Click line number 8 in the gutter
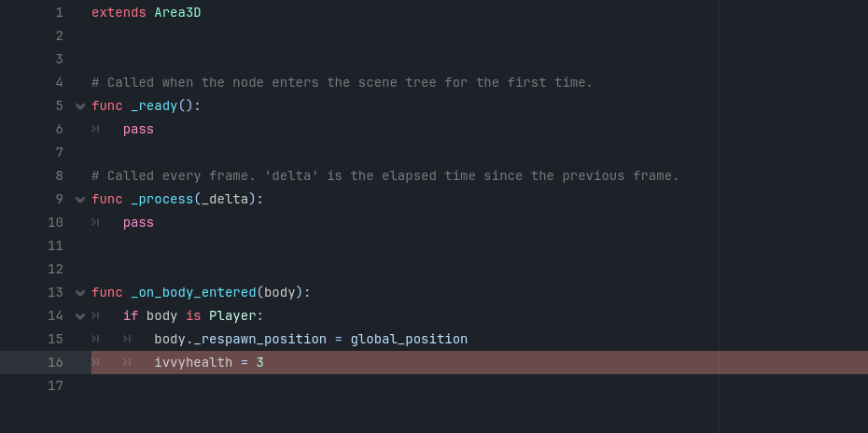 click(x=59, y=175)
